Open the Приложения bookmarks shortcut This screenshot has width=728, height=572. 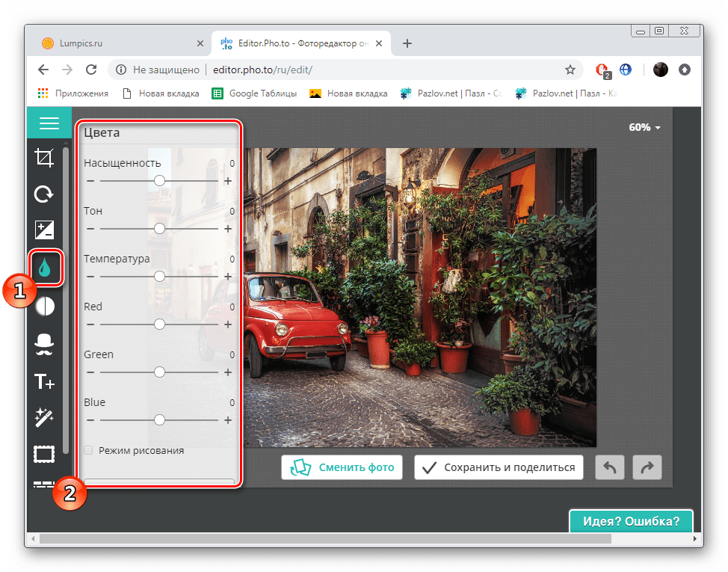click(x=73, y=93)
